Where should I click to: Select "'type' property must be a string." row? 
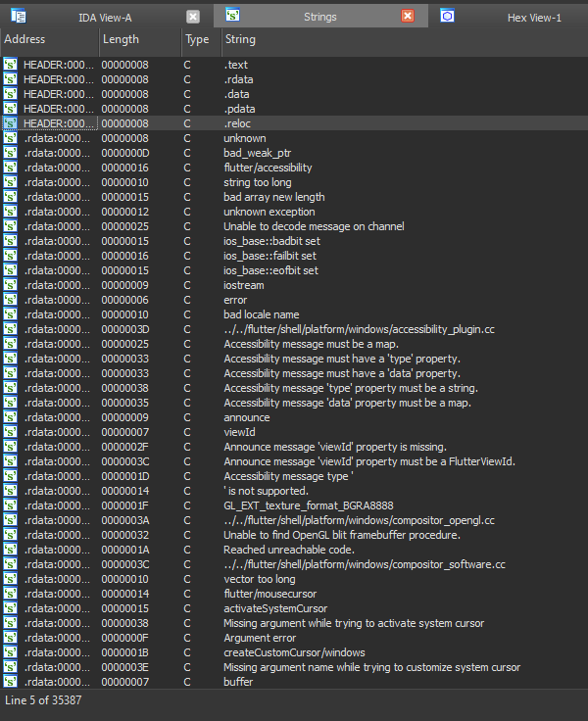click(351, 388)
